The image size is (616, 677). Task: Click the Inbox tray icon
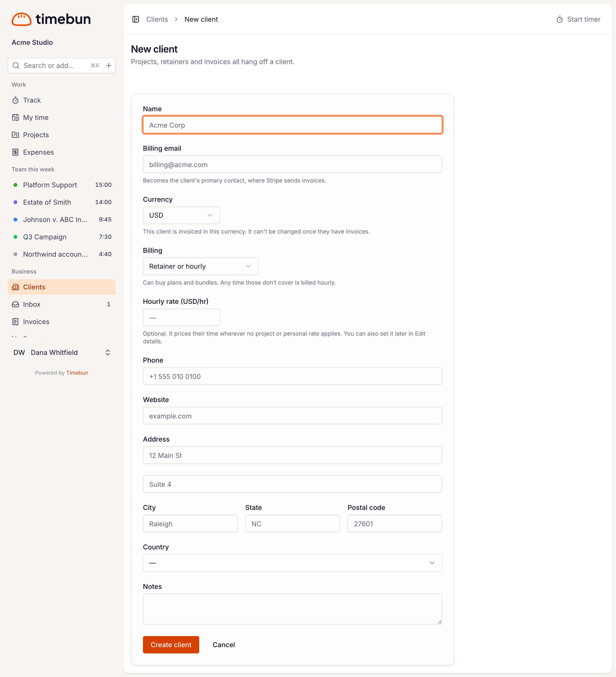point(15,304)
